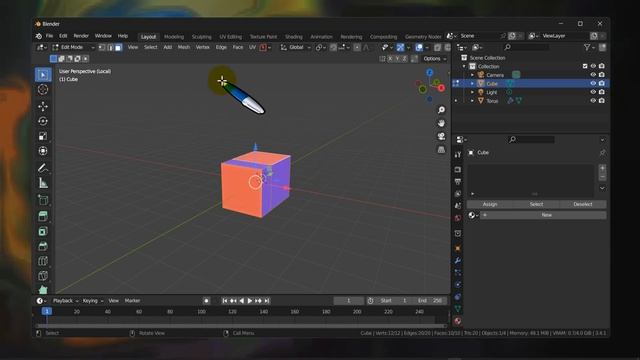Hide the Camera in viewport

click(x=593, y=75)
